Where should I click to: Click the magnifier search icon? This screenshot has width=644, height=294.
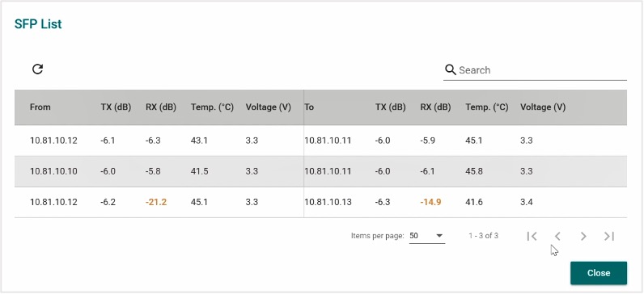[451, 69]
